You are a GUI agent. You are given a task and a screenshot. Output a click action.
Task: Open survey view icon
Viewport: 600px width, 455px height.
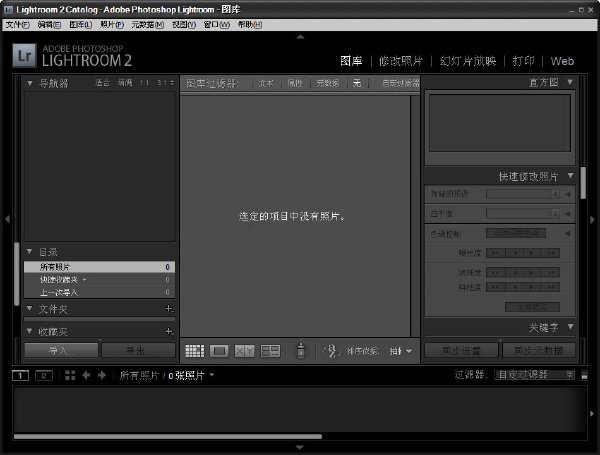pos(270,351)
